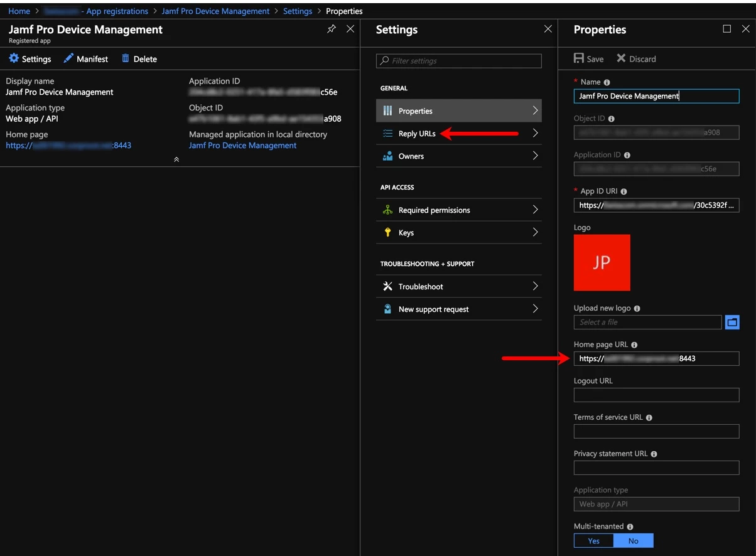This screenshot has height=556, width=756.
Task: Click the Name input field
Action: (656, 96)
